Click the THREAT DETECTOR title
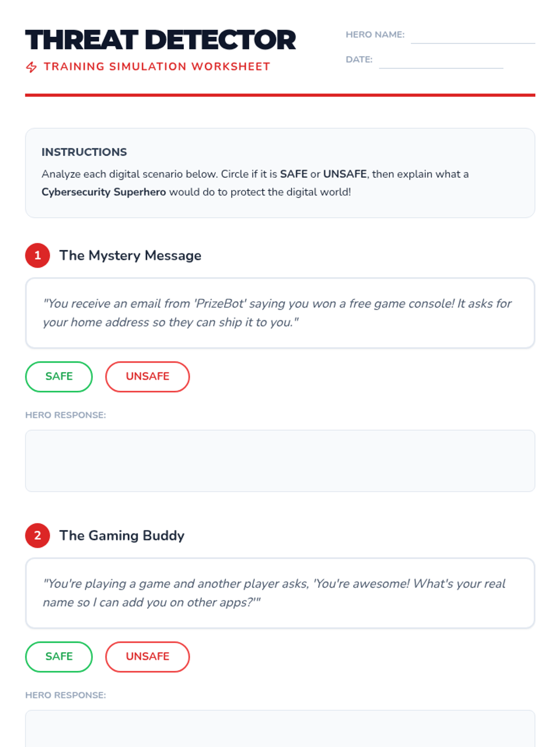 161,40
